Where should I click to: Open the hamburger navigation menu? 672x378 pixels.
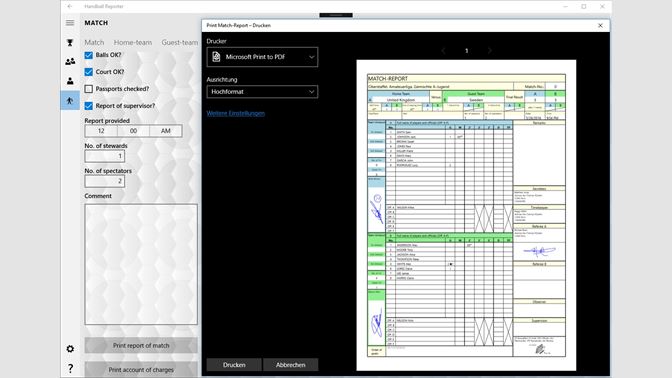(70, 23)
